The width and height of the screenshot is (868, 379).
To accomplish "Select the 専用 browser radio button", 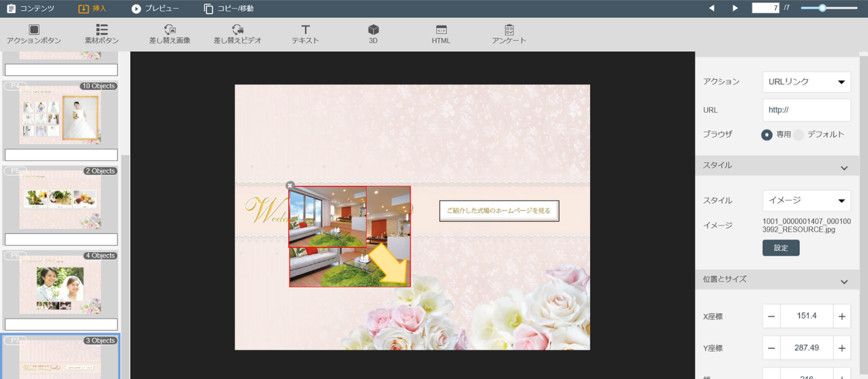I will click(x=767, y=135).
